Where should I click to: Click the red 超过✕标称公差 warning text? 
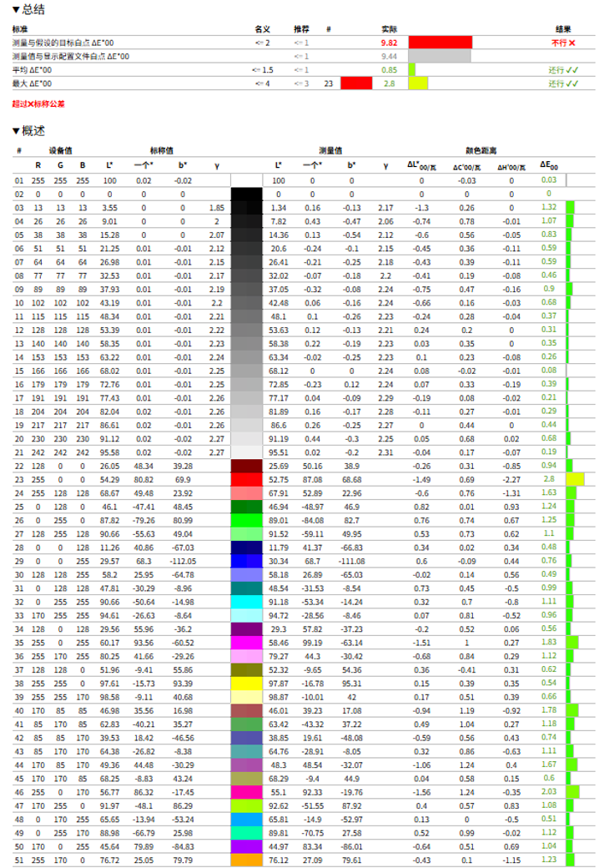point(38,104)
